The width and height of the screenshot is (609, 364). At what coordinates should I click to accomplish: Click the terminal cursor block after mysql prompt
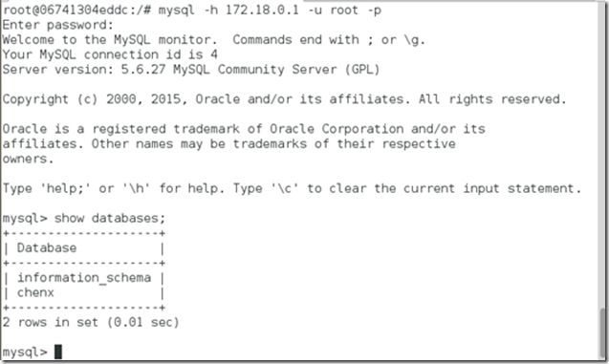58,352
